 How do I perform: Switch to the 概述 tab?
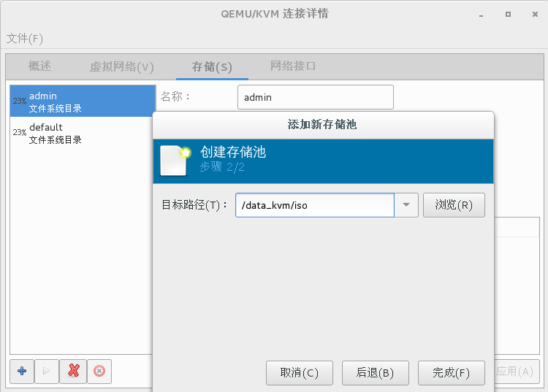point(39,66)
